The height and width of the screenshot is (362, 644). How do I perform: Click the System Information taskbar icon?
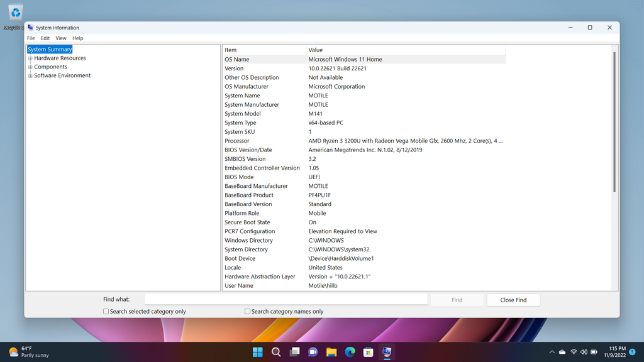point(387,352)
